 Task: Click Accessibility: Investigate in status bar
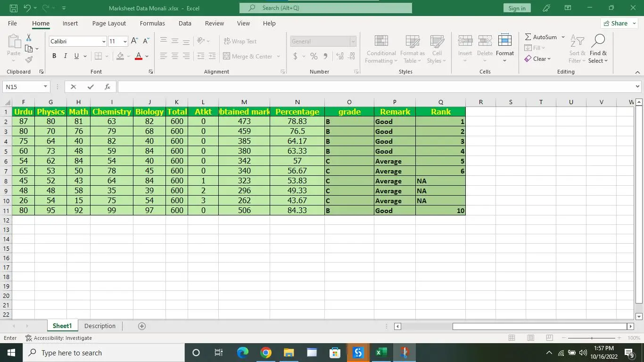[58, 338]
